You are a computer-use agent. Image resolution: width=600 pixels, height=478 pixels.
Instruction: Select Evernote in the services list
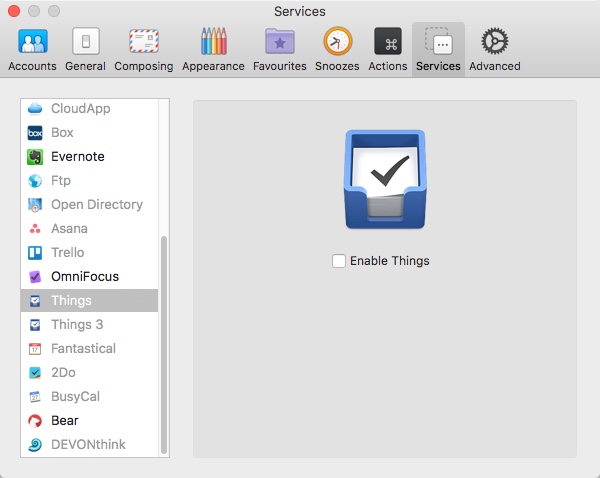[90, 157]
